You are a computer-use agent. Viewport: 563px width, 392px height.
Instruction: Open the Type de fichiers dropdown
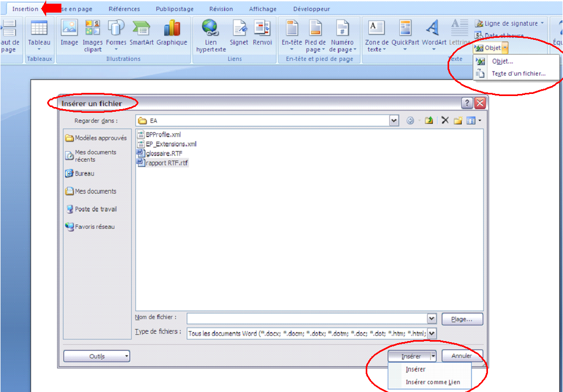click(x=432, y=334)
